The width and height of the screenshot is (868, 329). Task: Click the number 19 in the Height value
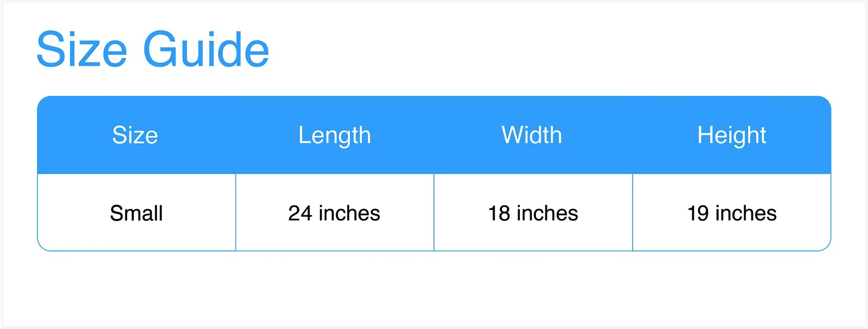click(x=698, y=213)
